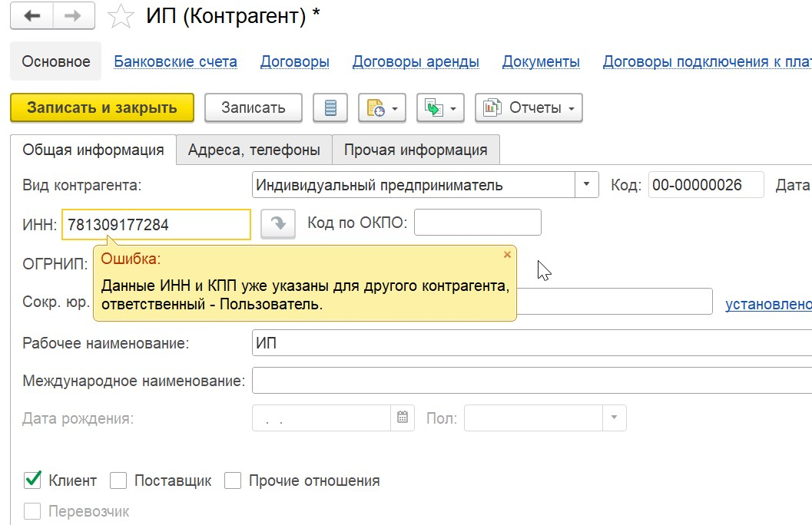Select the Основное section
812x525 pixels.
56,61
